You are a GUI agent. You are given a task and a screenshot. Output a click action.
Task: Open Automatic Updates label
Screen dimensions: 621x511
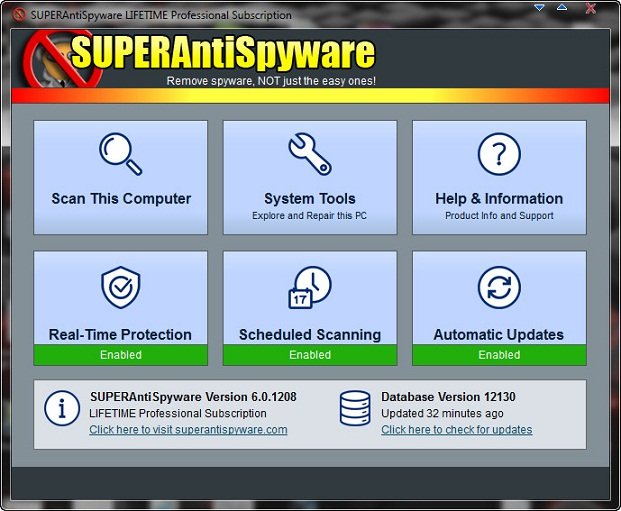tap(499, 335)
